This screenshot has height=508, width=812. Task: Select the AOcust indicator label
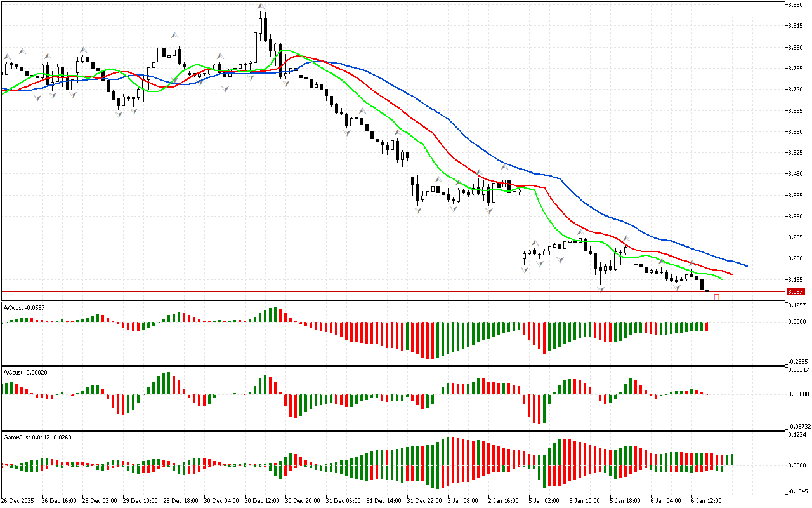22,307
